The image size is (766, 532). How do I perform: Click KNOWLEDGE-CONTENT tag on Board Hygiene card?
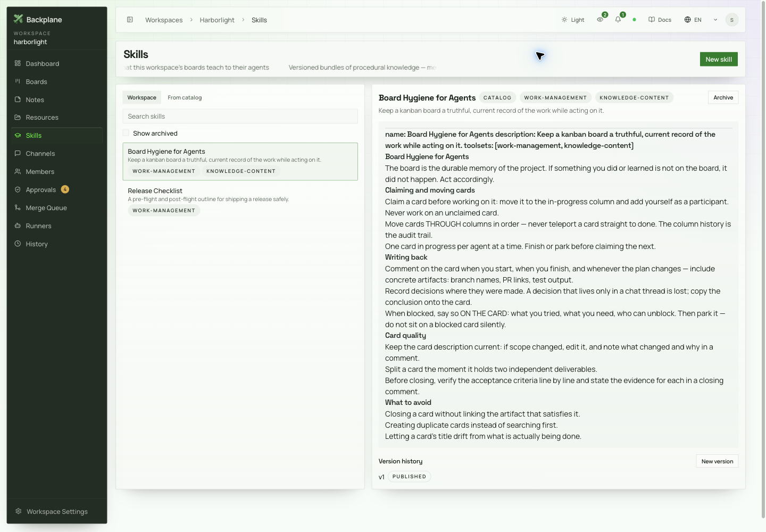[x=241, y=171]
